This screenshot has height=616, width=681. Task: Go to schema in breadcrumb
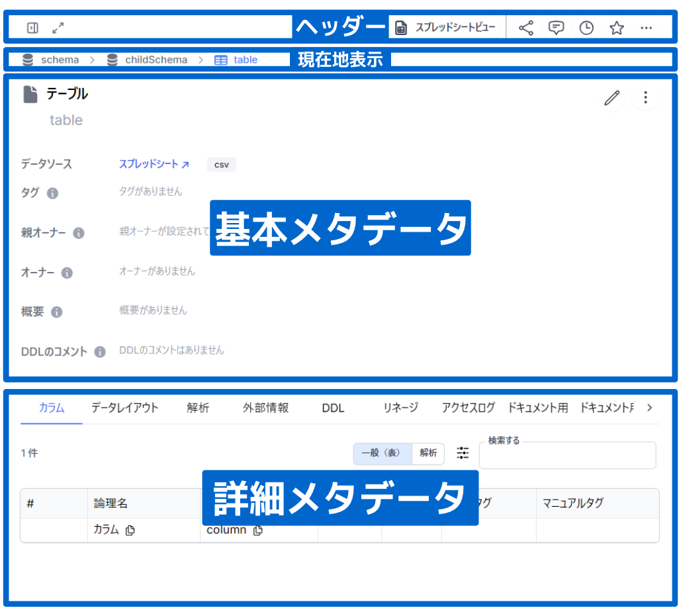coord(60,60)
